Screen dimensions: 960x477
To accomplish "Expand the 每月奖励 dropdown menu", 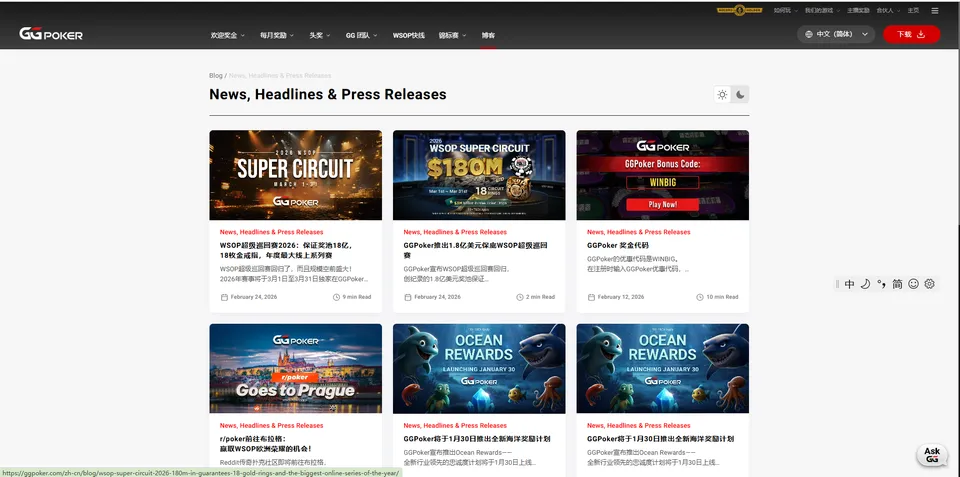I will pyautogui.click(x=277, y=36).
